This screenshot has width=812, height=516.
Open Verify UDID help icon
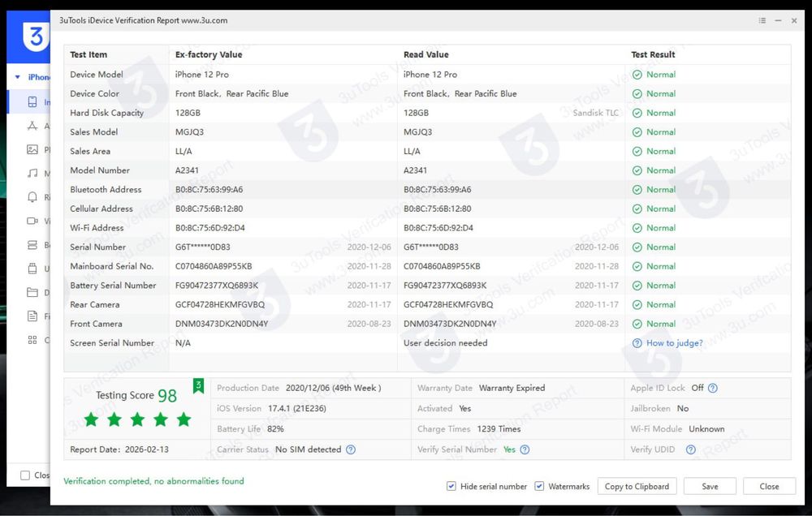691,449
